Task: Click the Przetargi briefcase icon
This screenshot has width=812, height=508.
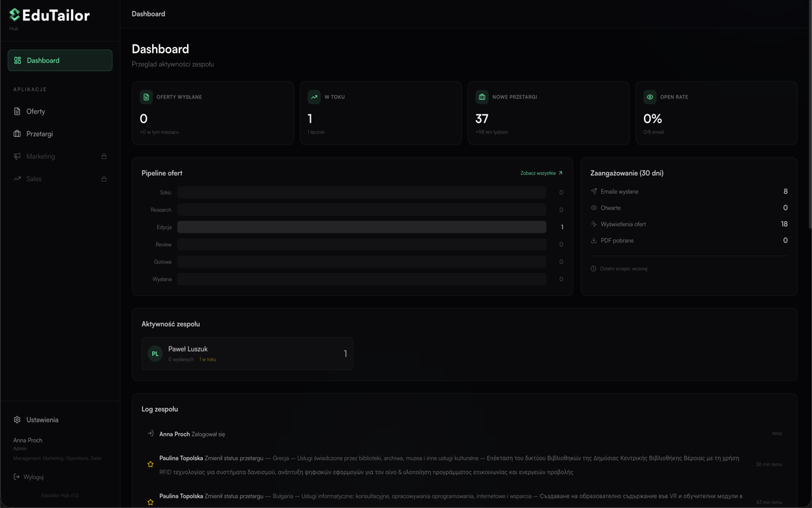Action: point(16,133)
